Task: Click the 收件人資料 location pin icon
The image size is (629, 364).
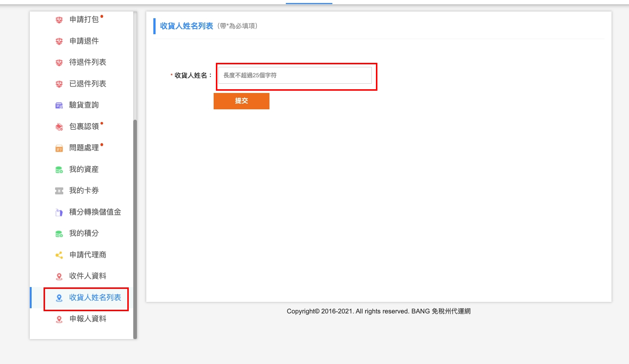Action: click(x=59, y=277)
